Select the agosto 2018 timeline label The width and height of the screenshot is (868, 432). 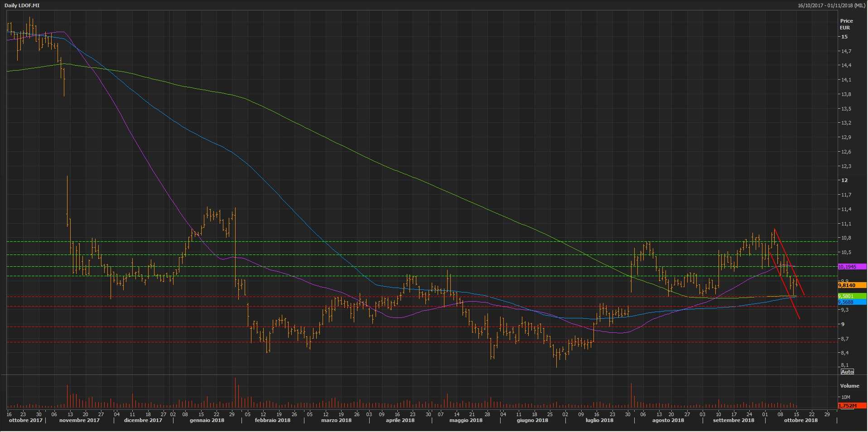(x=668, y=420)
